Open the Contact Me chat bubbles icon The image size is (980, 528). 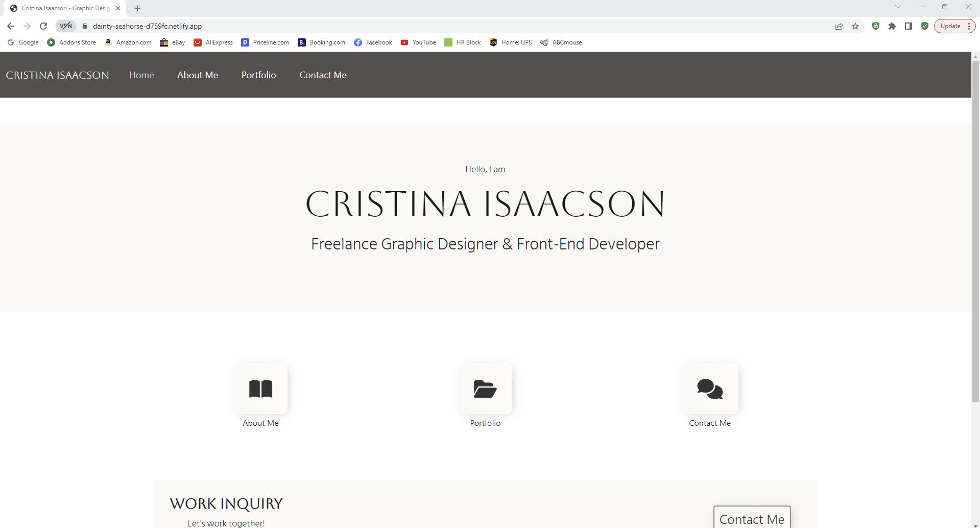(x=710, y=388)
